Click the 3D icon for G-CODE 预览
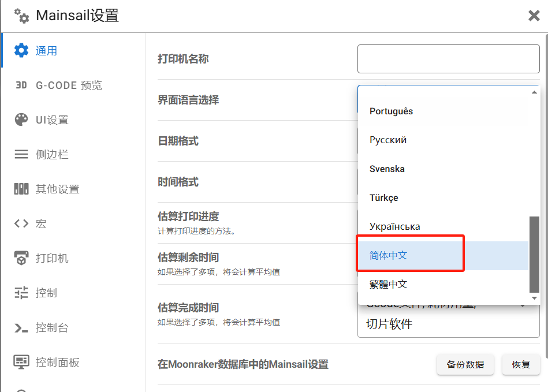 21,85
